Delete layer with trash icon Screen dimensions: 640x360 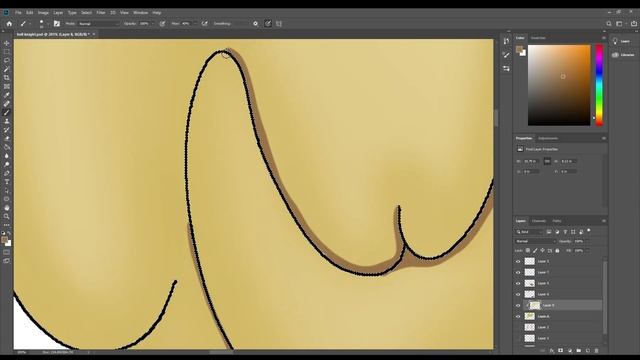click(x=596, y=351)
